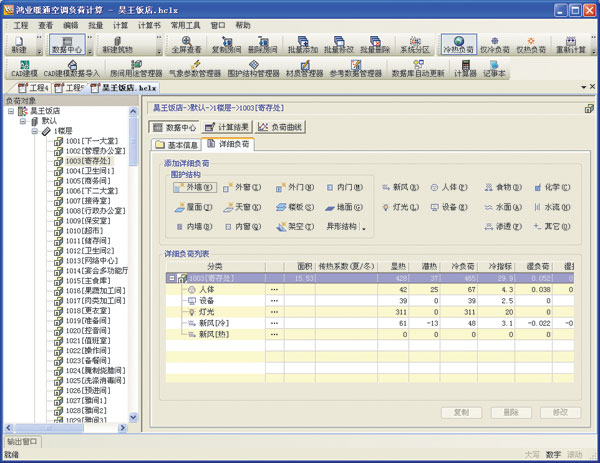This screenshot has height=463, width=600.
Task: Click the 修改 button
Action: click(560, 412)
